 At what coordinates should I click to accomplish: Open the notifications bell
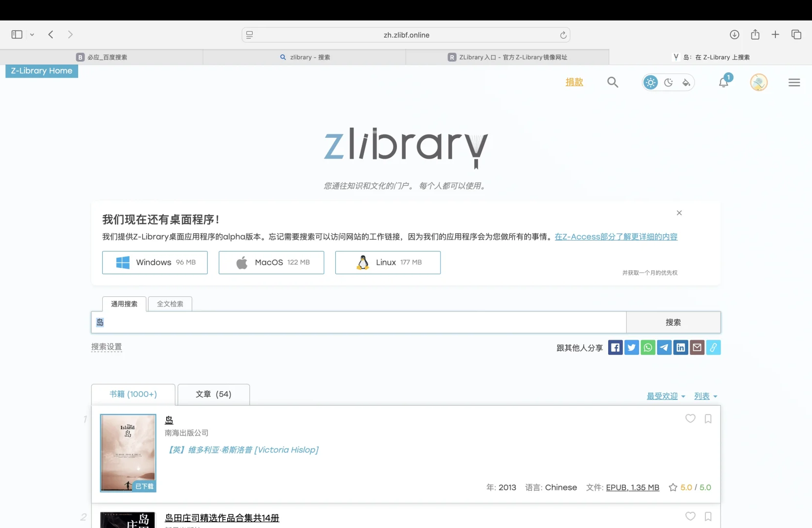pos(724,82)
